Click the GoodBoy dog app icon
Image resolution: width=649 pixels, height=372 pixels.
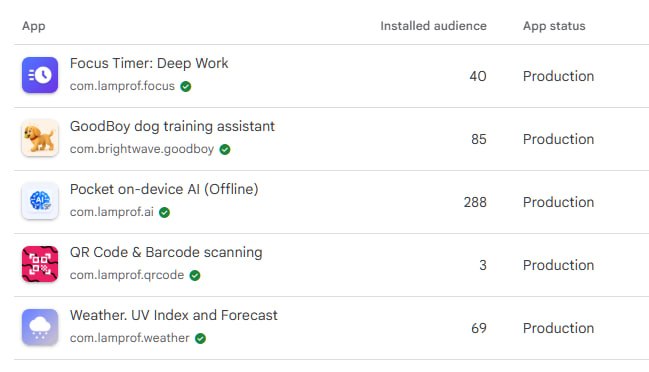40,138
